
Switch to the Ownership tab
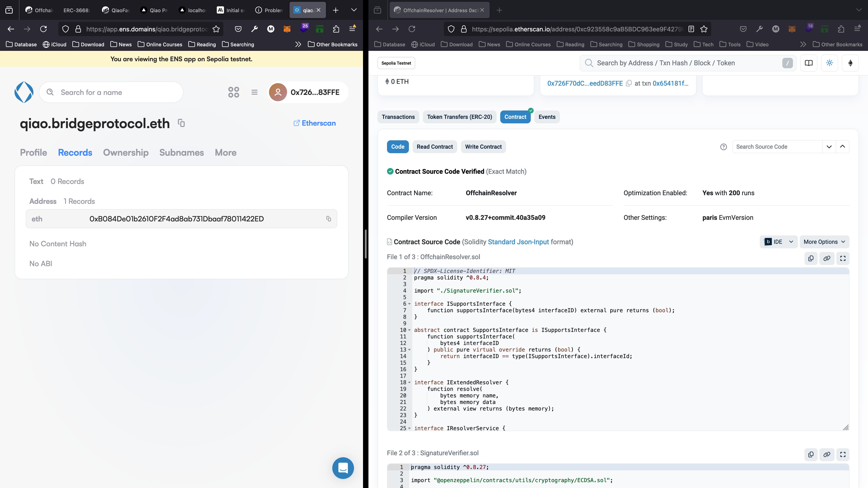[126, 152]
